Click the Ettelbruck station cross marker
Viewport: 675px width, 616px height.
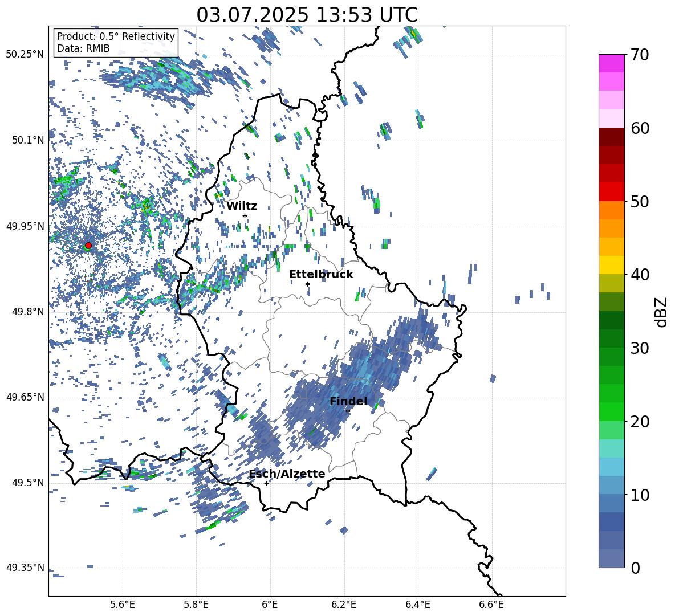click(x=307, y=284)
